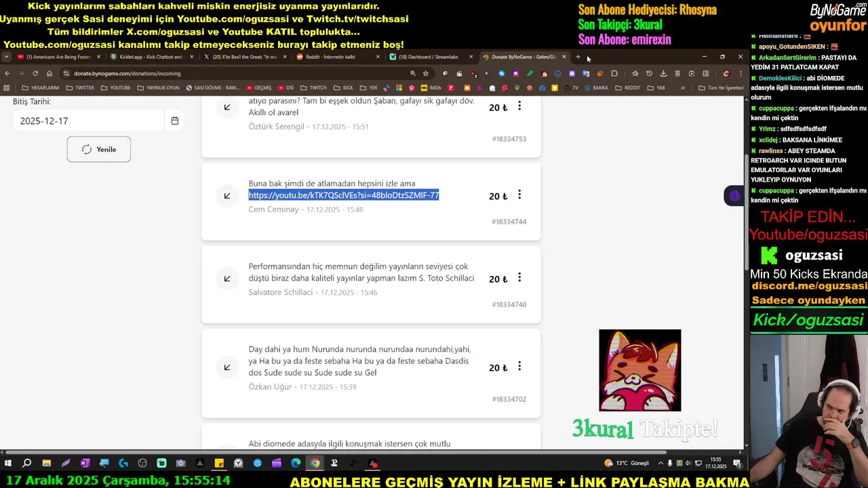Click donor name Özkan Uğur
The height and width of the screenshot is (488, 868).
pyautogui.click(x=270, y=387)
